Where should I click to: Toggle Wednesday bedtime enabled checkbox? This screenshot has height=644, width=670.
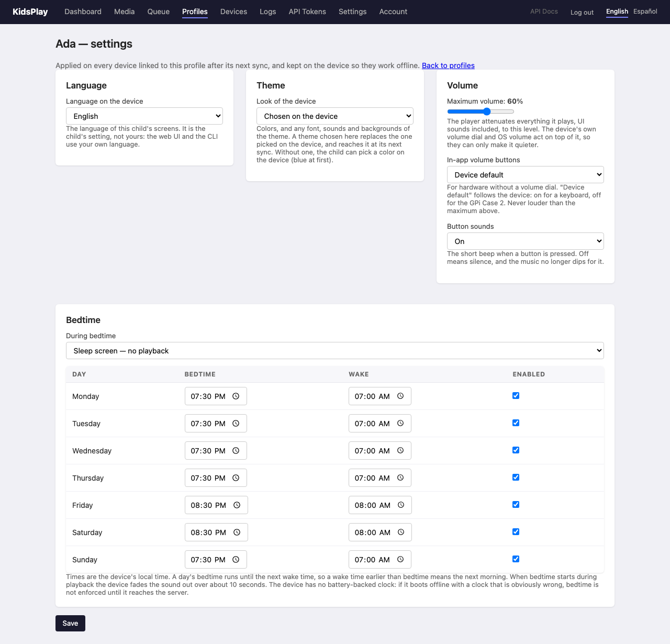pyautogui.click(x=516, y=450)
